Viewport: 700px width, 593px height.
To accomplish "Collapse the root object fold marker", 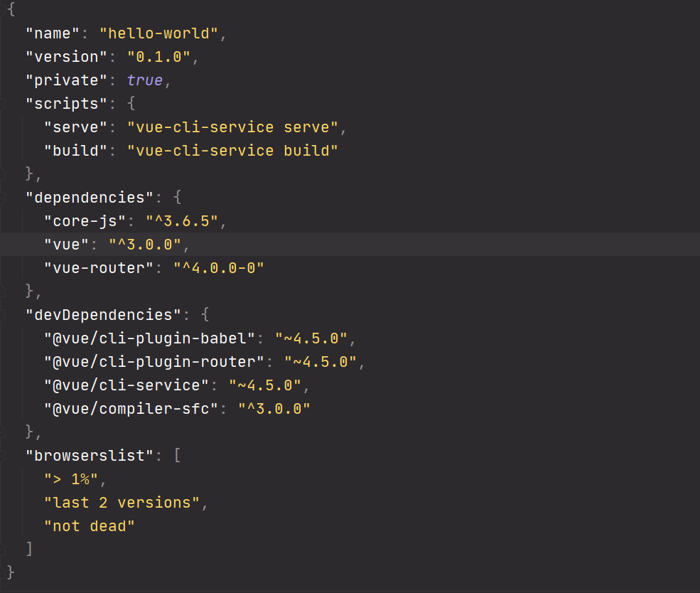I will (2, 9).
